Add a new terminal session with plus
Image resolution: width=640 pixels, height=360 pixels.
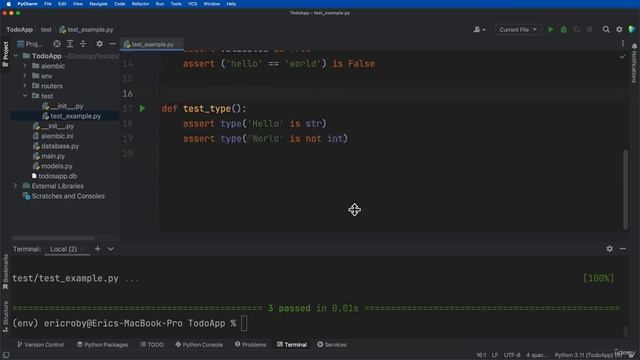pyautogui.click(x=98, y=249)
